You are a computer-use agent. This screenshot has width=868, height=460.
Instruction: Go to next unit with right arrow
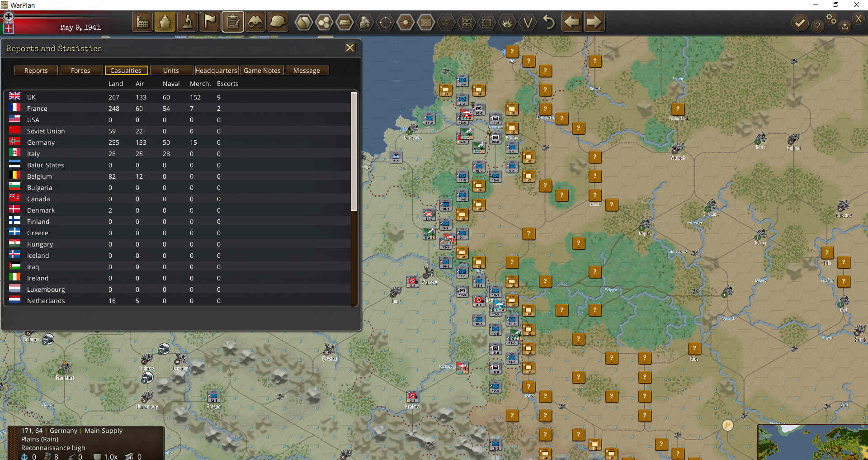(x=594, y=22)
